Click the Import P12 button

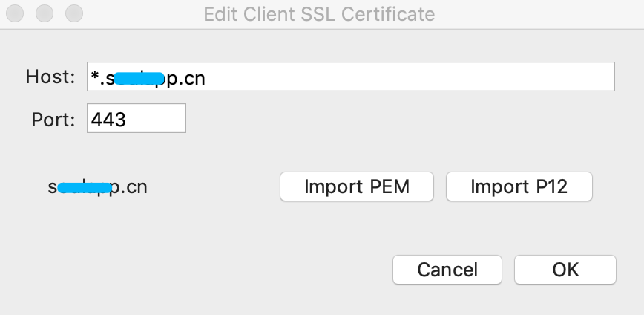coord(519,186)
